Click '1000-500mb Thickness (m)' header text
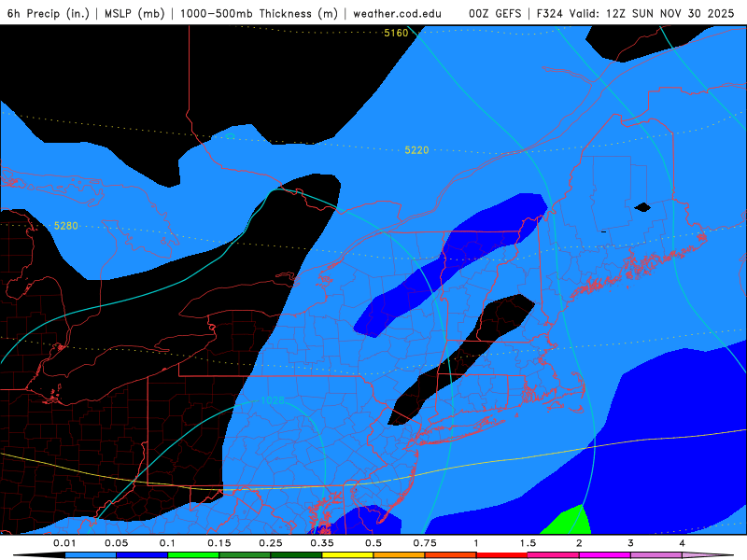Viewport: 747px width, 560px height. pos(259,13)
